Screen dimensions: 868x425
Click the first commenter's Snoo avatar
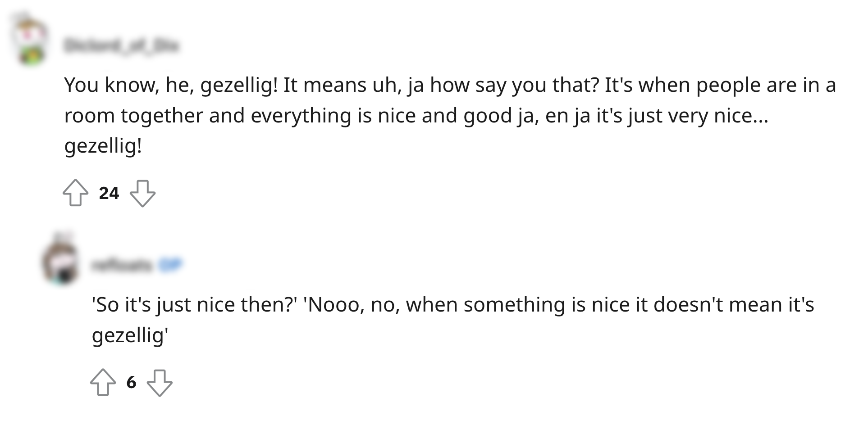tap(29, 36)
